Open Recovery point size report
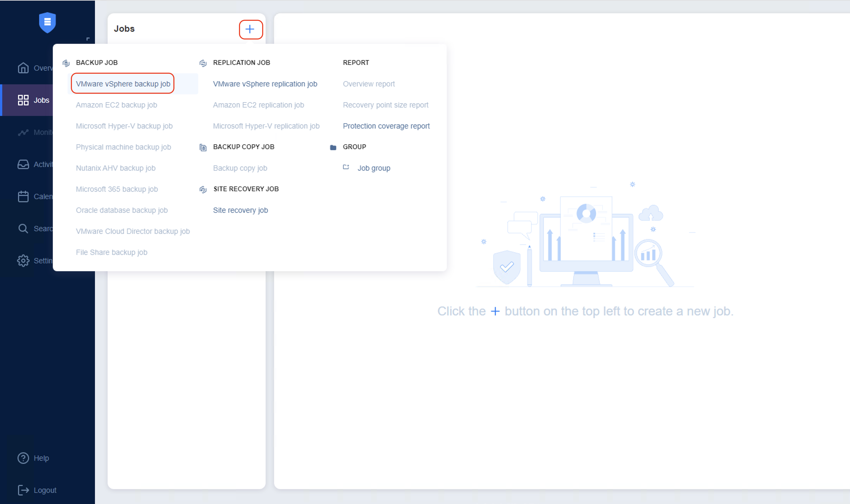The width and height of the screenshot is (850, 504). [385, 105]
